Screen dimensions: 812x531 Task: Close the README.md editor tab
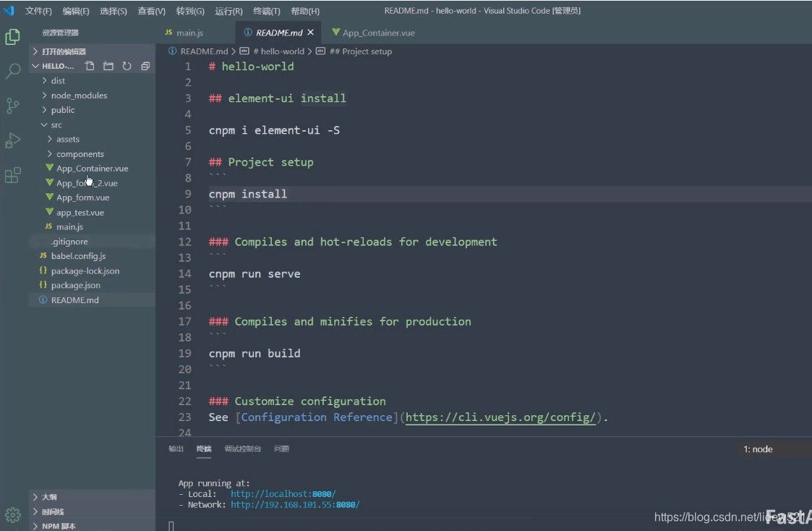click(311, 32)
